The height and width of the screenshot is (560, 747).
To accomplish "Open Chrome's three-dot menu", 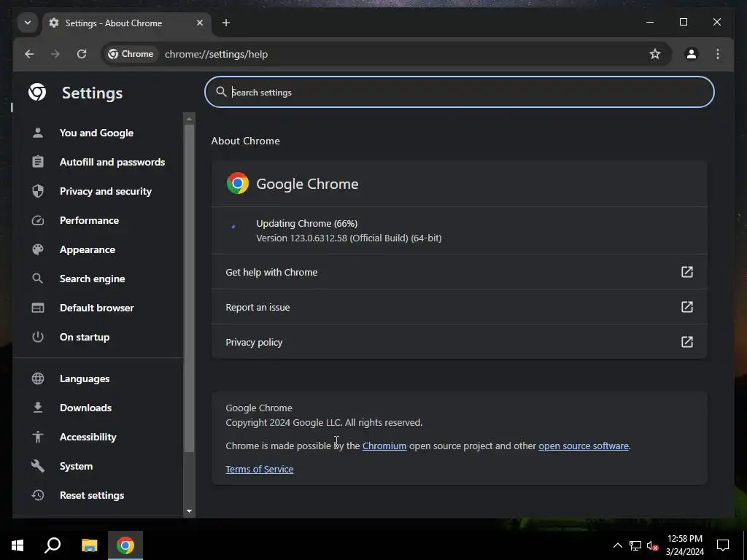I will 718,54.
